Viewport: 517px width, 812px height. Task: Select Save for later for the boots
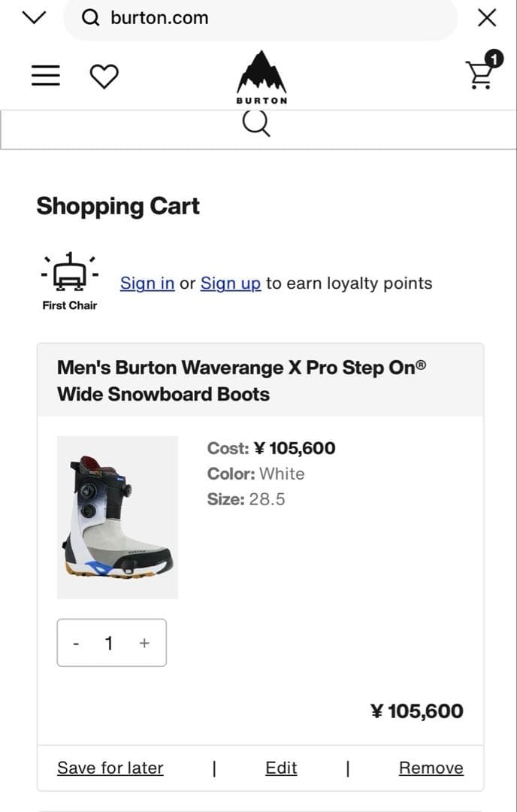tap(110, 768)
